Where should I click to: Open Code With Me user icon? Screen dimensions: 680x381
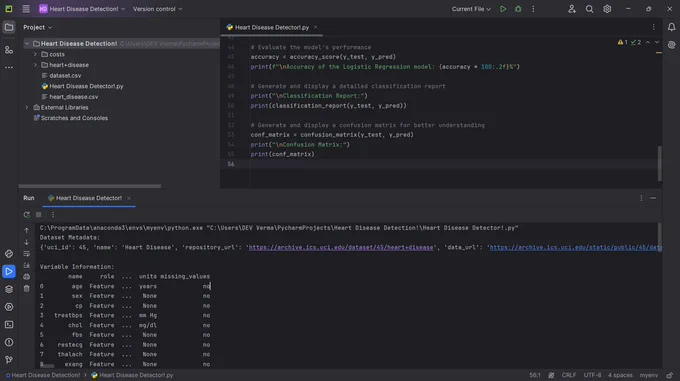572,9
